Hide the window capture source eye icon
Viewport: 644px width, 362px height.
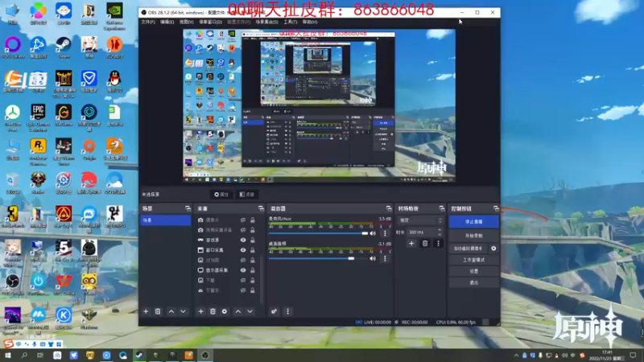point(243,250)
